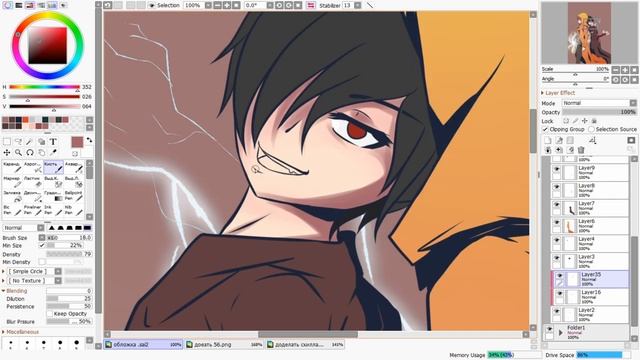Select the rectangular selection tool
This screenshot has width=640, height=360.
tap(7, 142)
